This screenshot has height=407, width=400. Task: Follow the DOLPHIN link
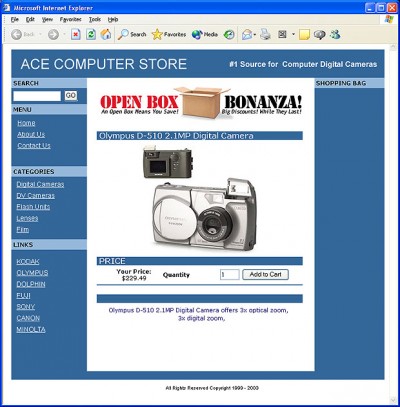point(31,284)
